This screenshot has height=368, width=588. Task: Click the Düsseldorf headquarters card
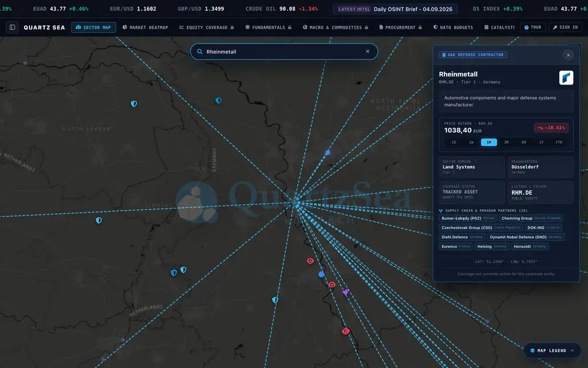point(541,167)
